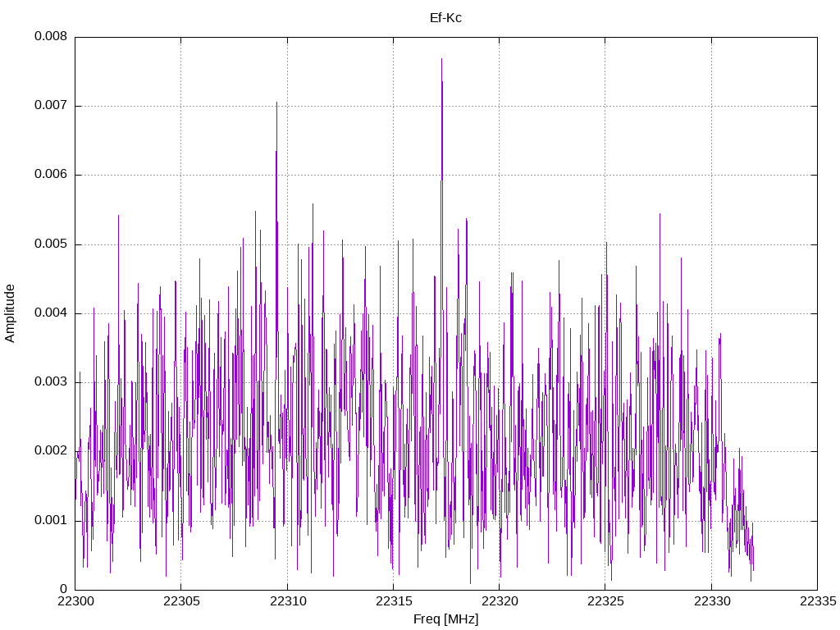The image size is (840, 630).
Task: Click the y-axis tick label 0.002
Action: [x=51, y=450]
